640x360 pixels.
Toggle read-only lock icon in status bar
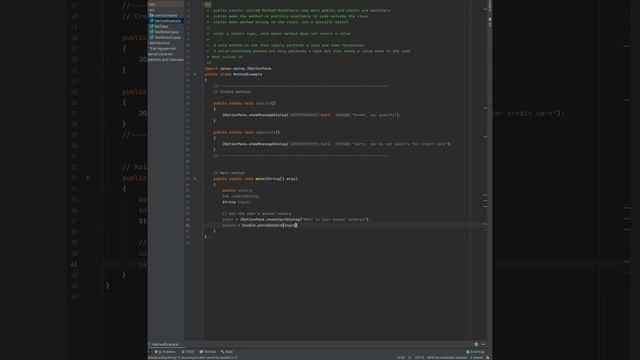pyautogui.click(x=488, y=358)
